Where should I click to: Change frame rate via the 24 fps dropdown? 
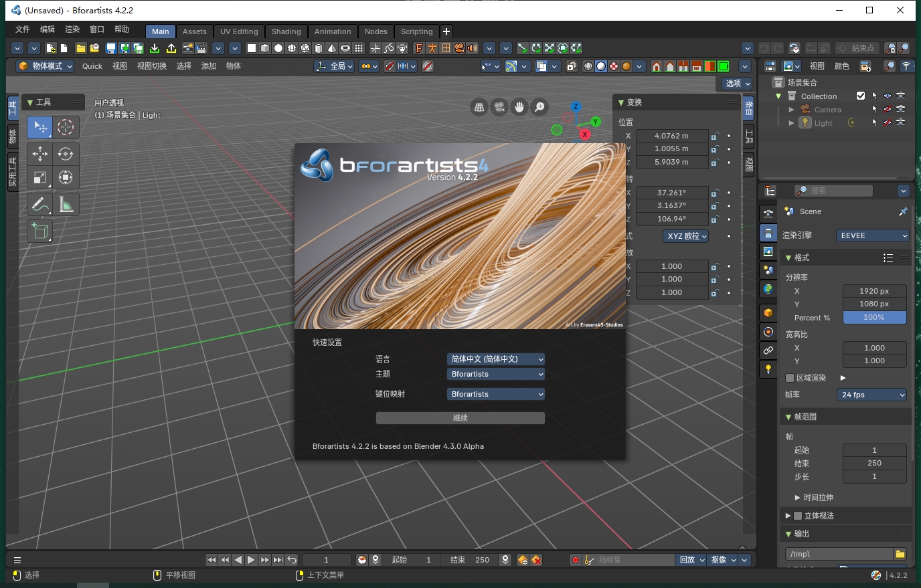(x=871, y=394)
